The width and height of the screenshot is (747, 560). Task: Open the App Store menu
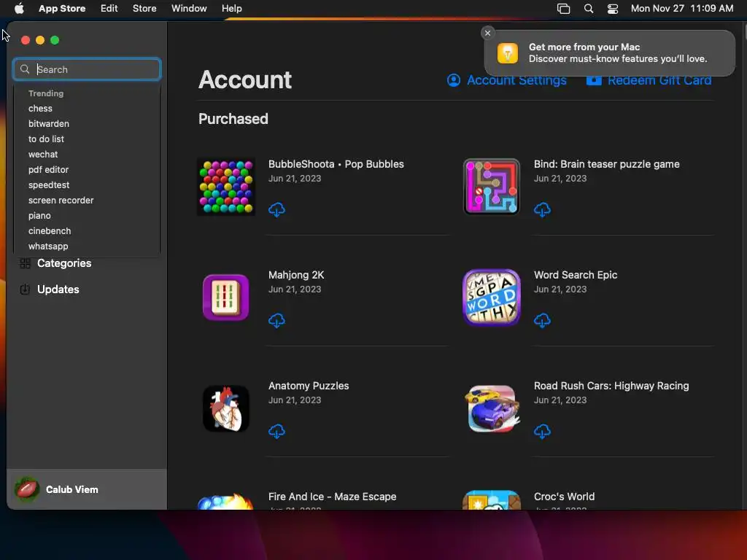[x=62, y=9]
